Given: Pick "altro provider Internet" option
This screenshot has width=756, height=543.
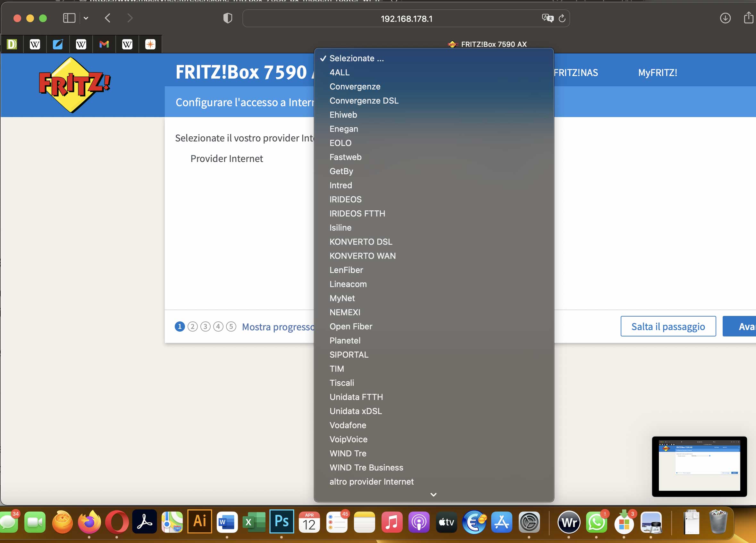Looking at the screenshot, I should click(371, 482).
